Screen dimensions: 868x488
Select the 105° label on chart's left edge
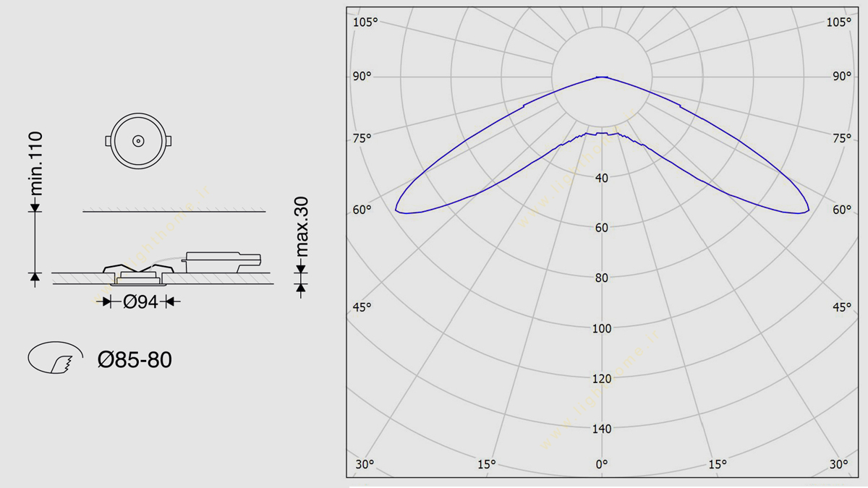tap(365, 22)
